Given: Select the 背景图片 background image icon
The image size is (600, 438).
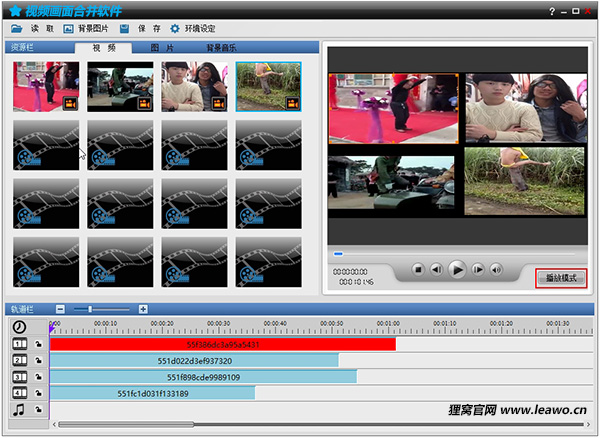Looking at the screenshot, I should (68, 29).
